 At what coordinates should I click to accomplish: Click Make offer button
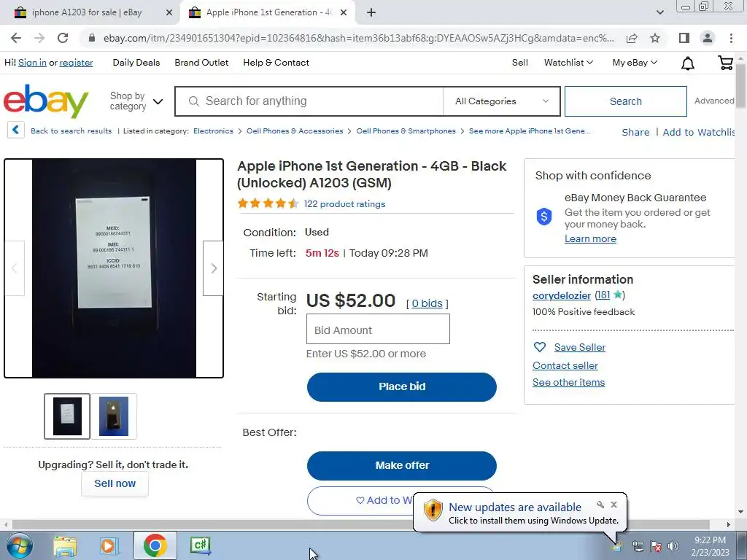pos(402,465)
